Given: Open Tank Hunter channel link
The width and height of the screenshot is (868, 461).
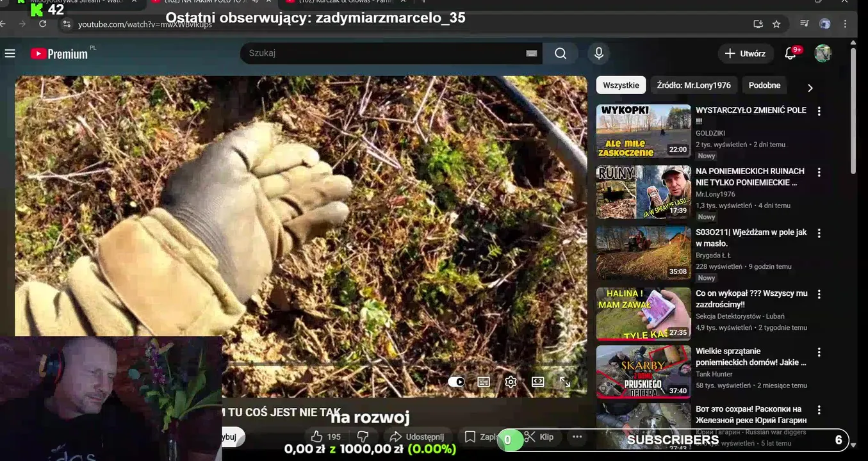Looking at the screenshot, I should [x=714, y=374].
